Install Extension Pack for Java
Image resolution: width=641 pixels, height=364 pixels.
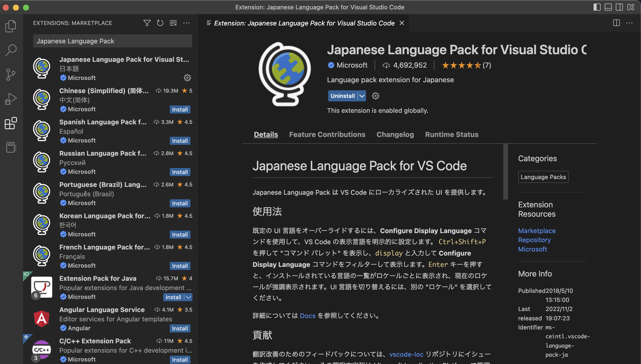pos(173,297)
